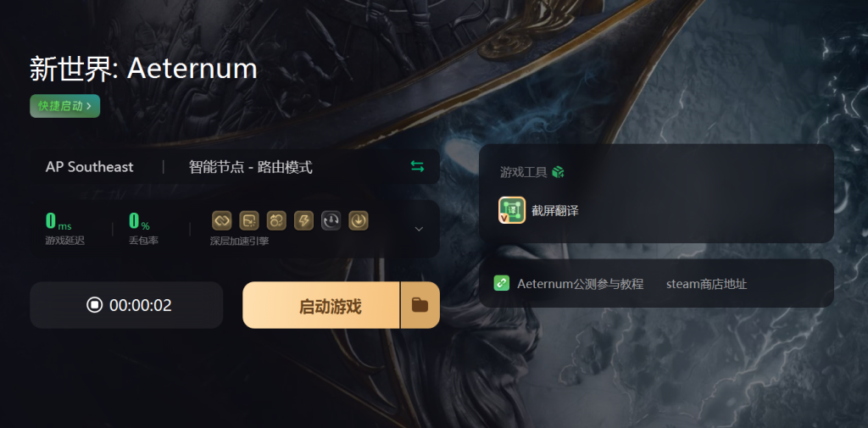Click the circular arrows engine icon

[276, 220]
